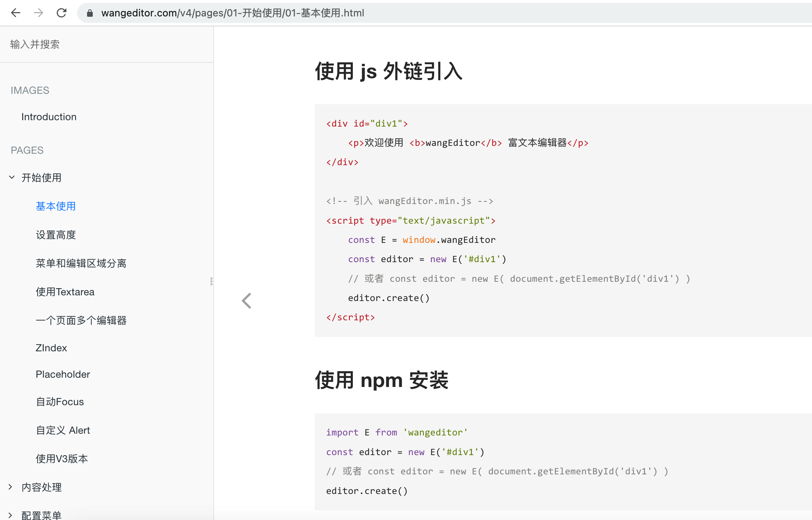Navigate to ZIndex page
The image size is (812, 520).
51,348
